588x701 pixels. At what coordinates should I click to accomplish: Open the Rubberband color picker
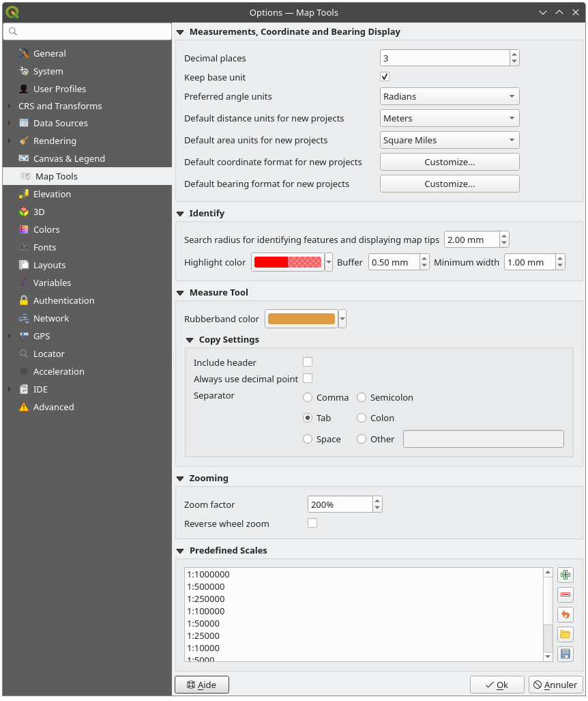(x=300, y=318)
